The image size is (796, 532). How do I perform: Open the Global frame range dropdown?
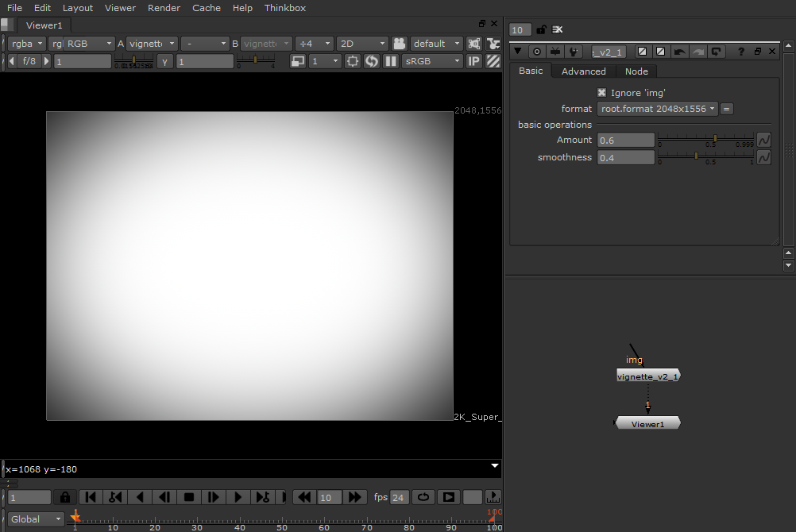[36, 519]
